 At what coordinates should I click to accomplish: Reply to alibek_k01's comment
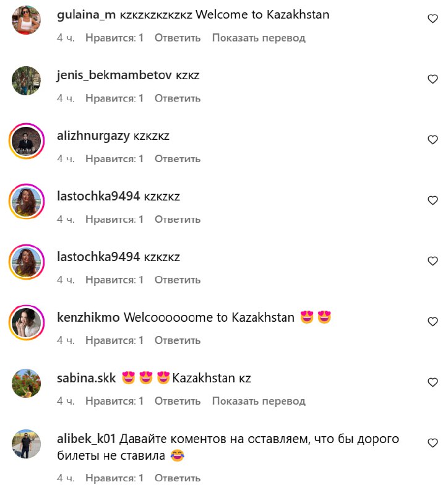(178, 478)
